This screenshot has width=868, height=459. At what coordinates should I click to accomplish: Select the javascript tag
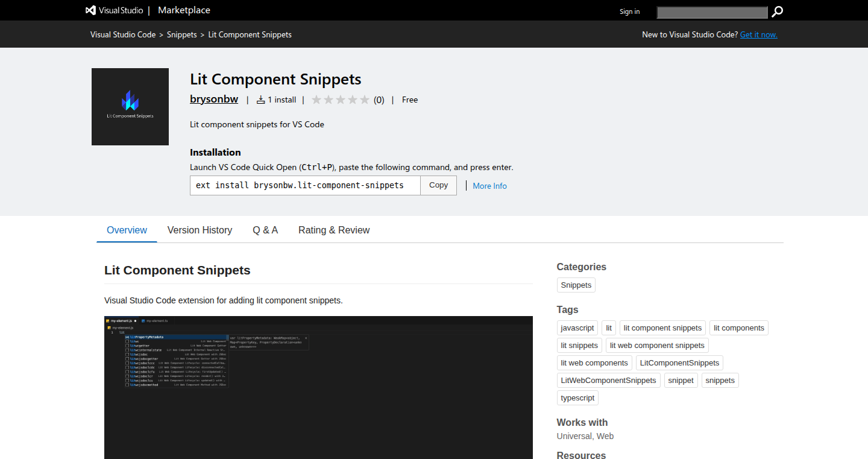pyautogui.click(x=577, y=328)
